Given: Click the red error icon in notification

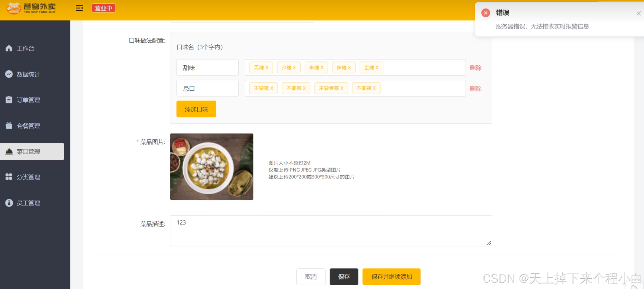Looking at the screenshot, I should pos(486,13).
